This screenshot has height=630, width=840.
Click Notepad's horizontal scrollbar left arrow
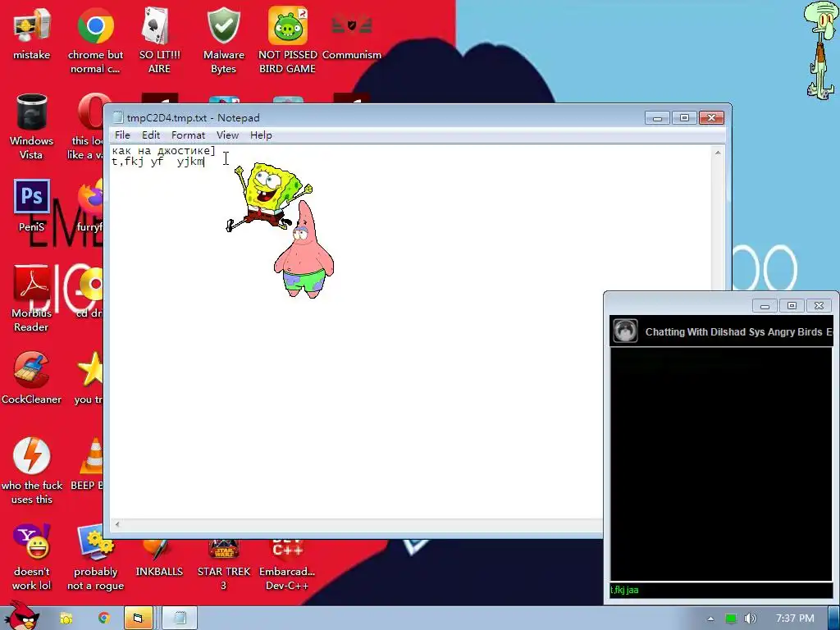click(117, 524)
